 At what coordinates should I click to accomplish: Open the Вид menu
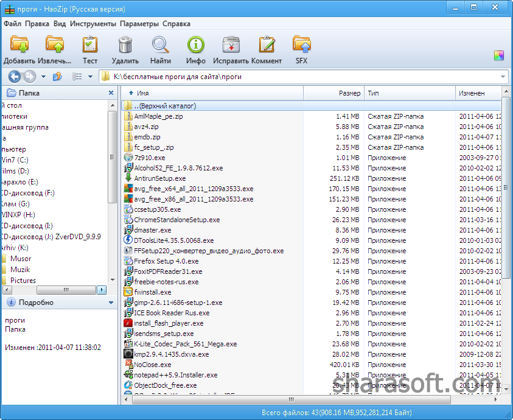tap(60, 24)
